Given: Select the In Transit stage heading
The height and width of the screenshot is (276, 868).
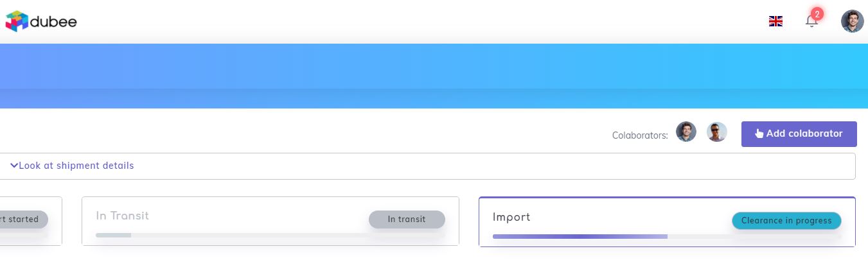Looking at the screenshot, I should [x=122, y=216].
